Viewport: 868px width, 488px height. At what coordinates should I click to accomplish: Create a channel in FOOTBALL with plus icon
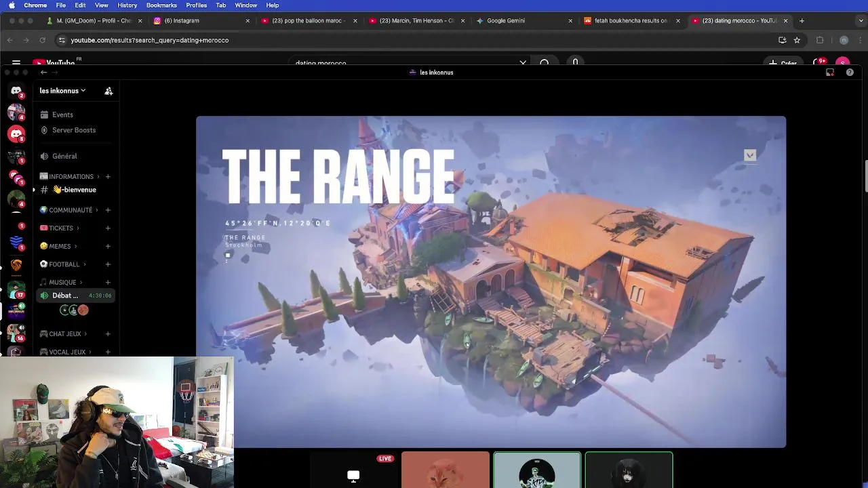point(108,264)
